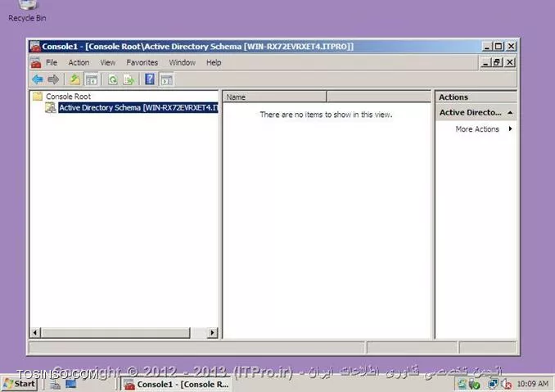Image resolution: width=555 pixels, height=392 pixels.
Task: Click the 'There are no items' message
Action: click(326, 115)
